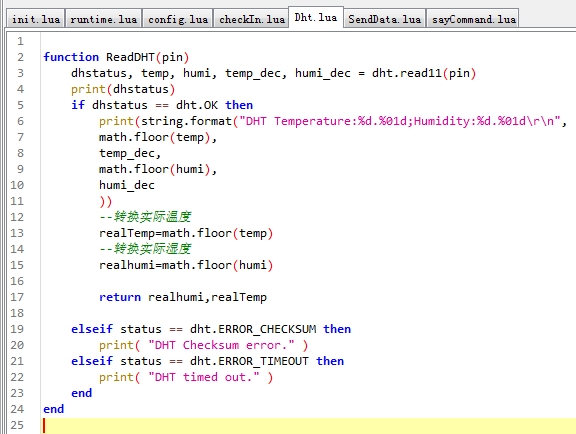
Task: Open the runtime.lua tab
Action: tap(104, 19)
